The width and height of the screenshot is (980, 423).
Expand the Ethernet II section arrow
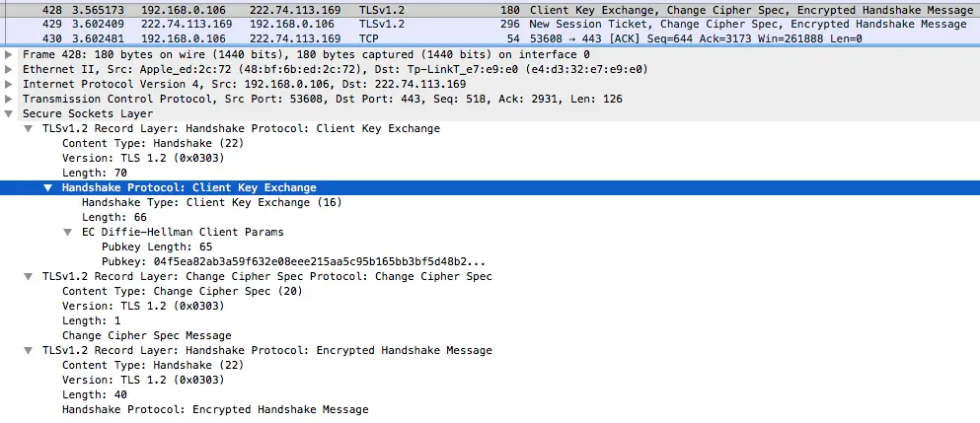(8, 69)
